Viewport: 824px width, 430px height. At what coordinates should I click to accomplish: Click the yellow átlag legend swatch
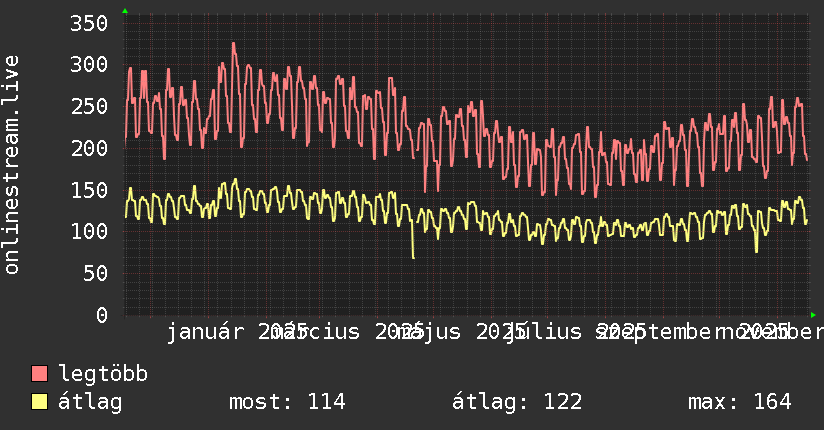[x=40, y=402]
